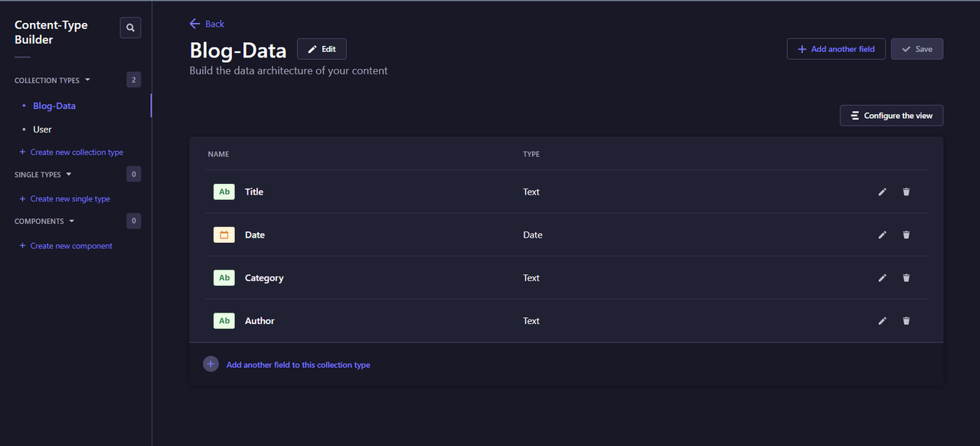Screen dimensions: 980x446
Task: Expand the SINGLE TYPES section
Action: click(69, 174)
